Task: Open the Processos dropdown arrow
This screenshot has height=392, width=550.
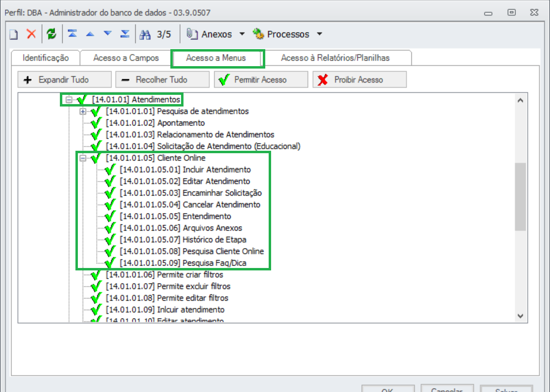Action: pos(319,34)
